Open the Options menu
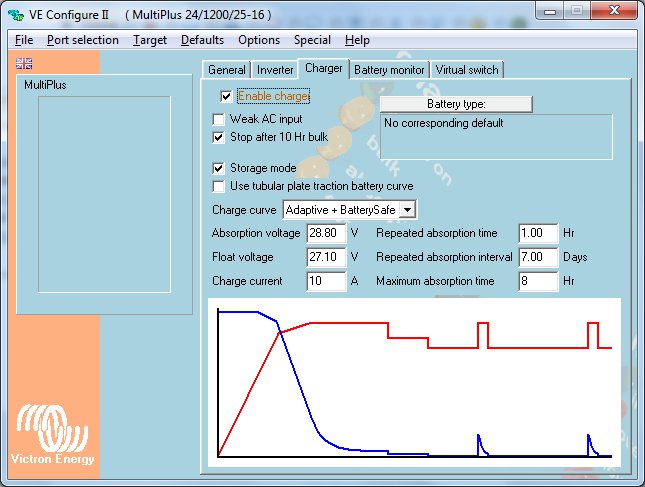The width and height of the screenshot is (645, 487). pos(259,40)
